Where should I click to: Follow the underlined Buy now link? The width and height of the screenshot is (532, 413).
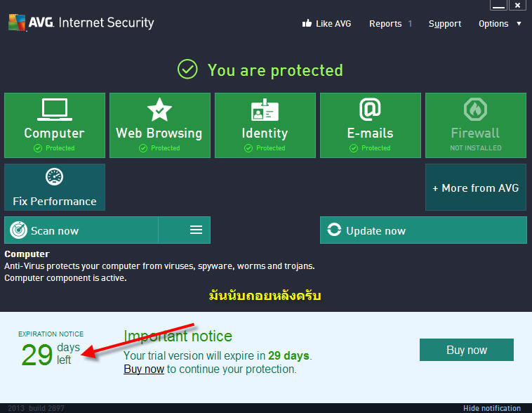coord(144,369)
